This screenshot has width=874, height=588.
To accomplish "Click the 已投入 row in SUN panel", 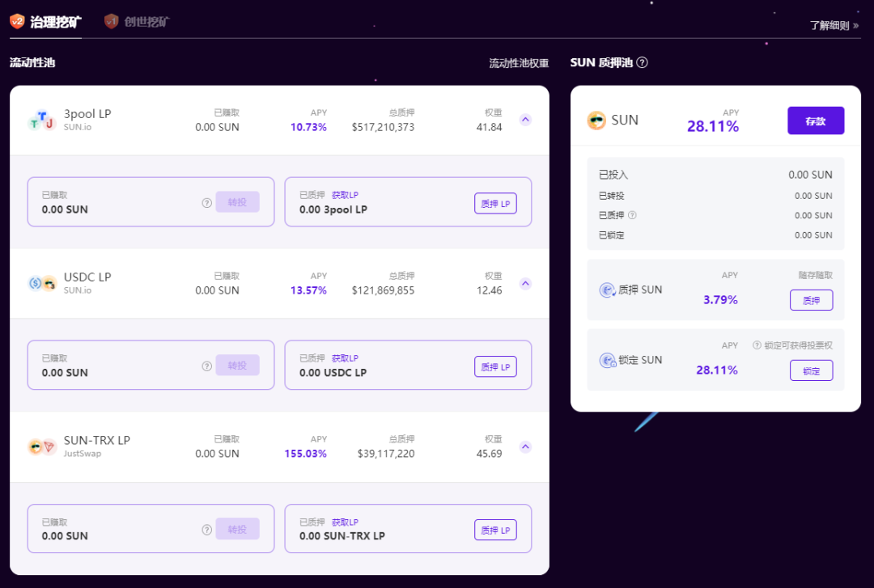I will point(715,175).
